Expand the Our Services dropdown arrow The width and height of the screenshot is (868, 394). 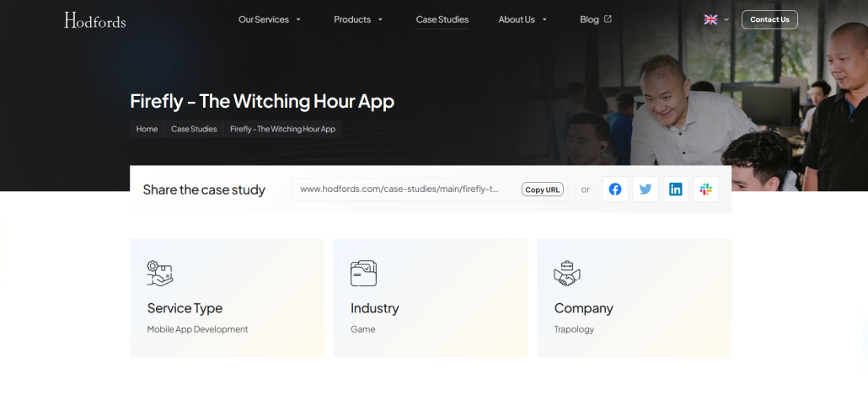(298, 19)
